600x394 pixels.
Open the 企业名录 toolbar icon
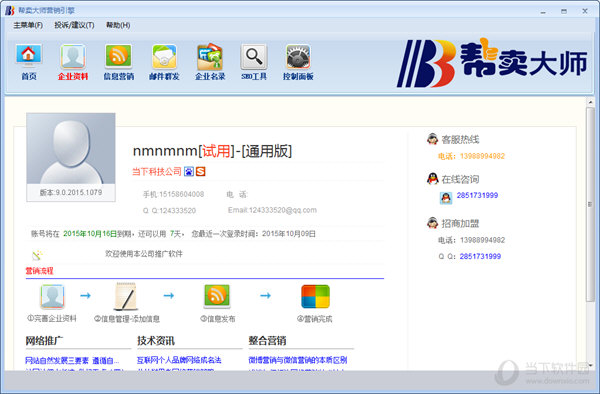point(210,62)
